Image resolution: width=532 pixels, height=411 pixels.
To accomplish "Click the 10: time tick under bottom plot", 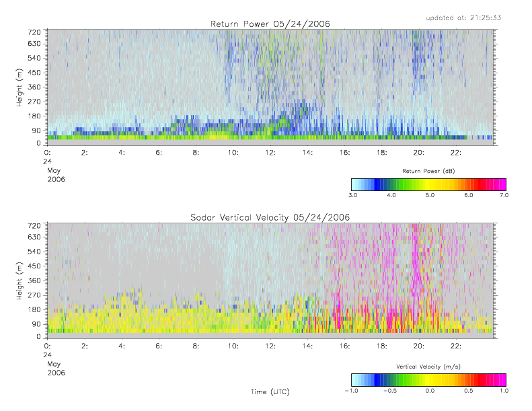I will tap(233, 346).
